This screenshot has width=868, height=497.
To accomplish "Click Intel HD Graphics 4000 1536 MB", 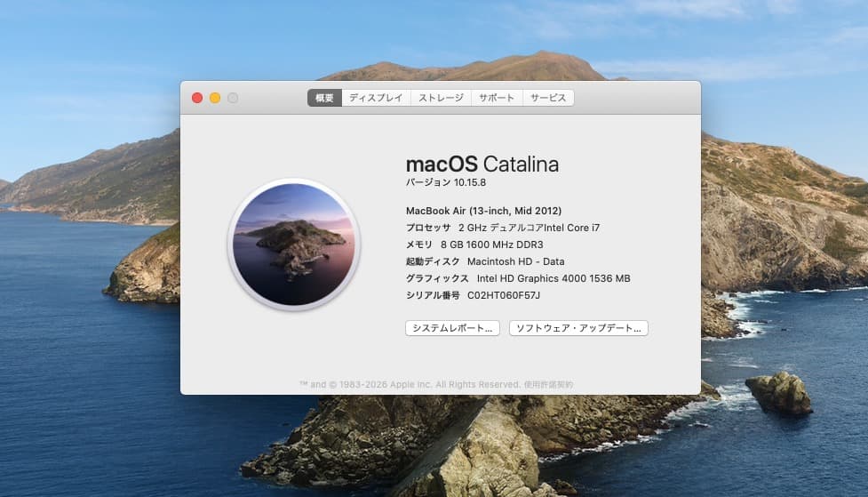I will (x=553, y=278).
